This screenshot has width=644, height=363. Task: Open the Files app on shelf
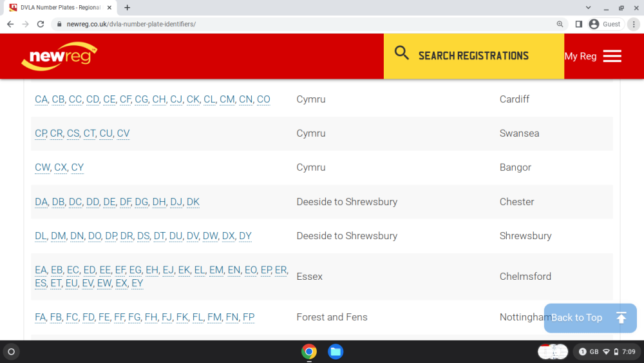(336, 352)
